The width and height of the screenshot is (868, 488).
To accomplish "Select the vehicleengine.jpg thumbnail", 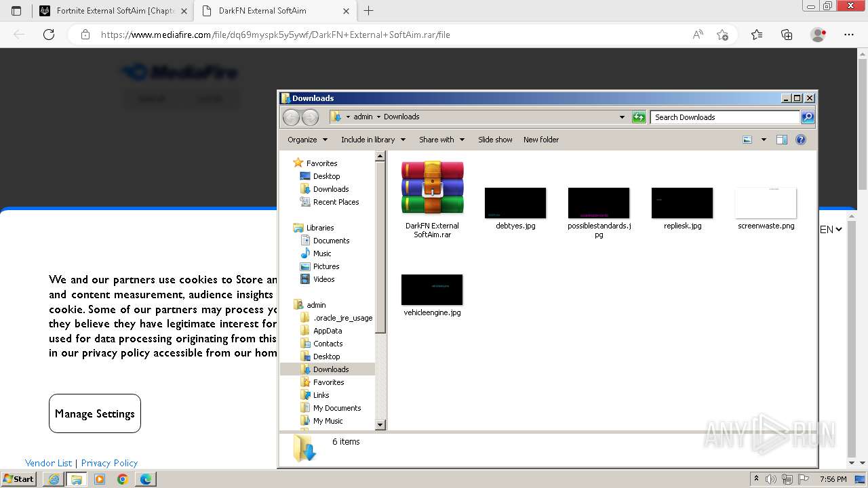I will click(x=432, y=290).
